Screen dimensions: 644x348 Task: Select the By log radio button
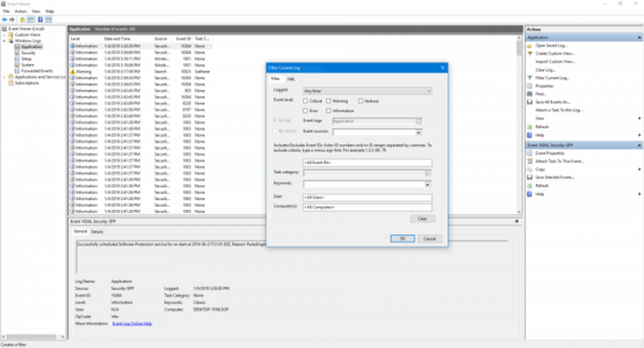pos(275,121)
